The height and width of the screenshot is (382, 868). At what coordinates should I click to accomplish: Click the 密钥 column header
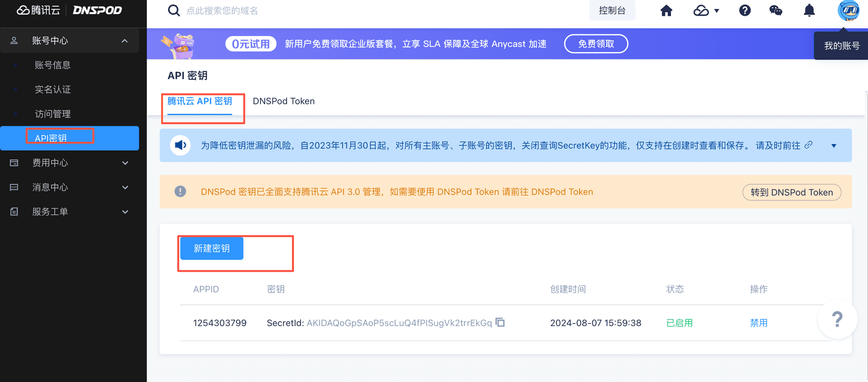[276, 289]
